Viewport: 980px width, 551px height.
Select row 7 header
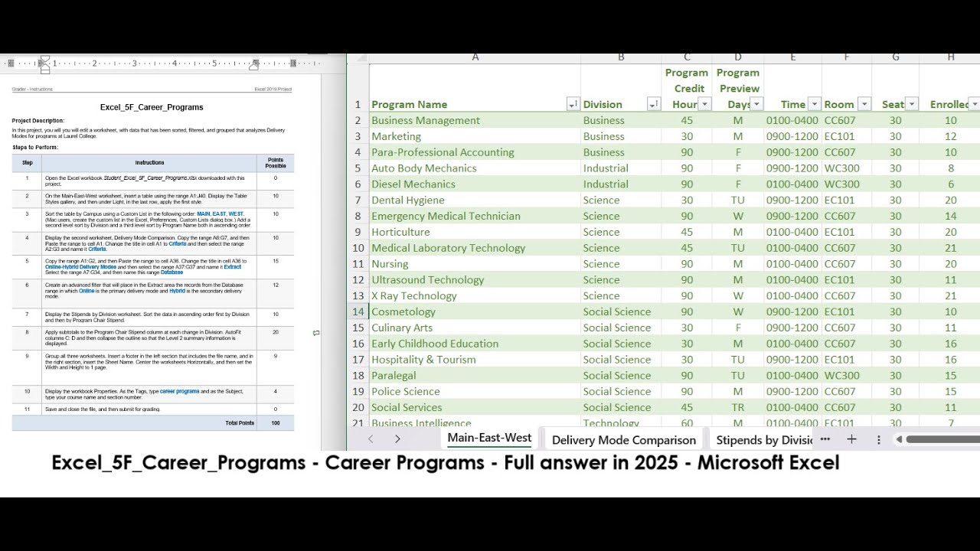pos(358,200)
